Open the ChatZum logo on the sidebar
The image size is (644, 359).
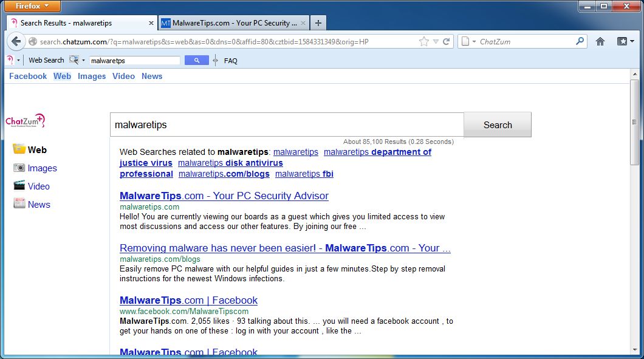25,121
